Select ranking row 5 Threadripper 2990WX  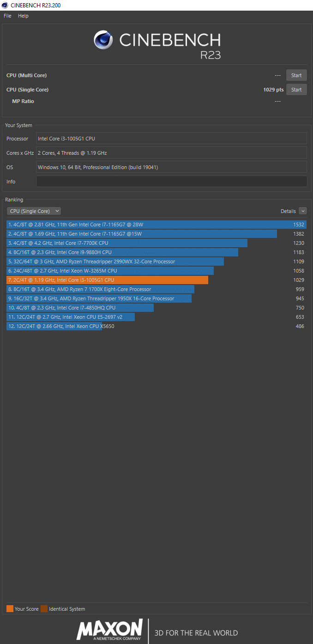[x=156, y=261]
